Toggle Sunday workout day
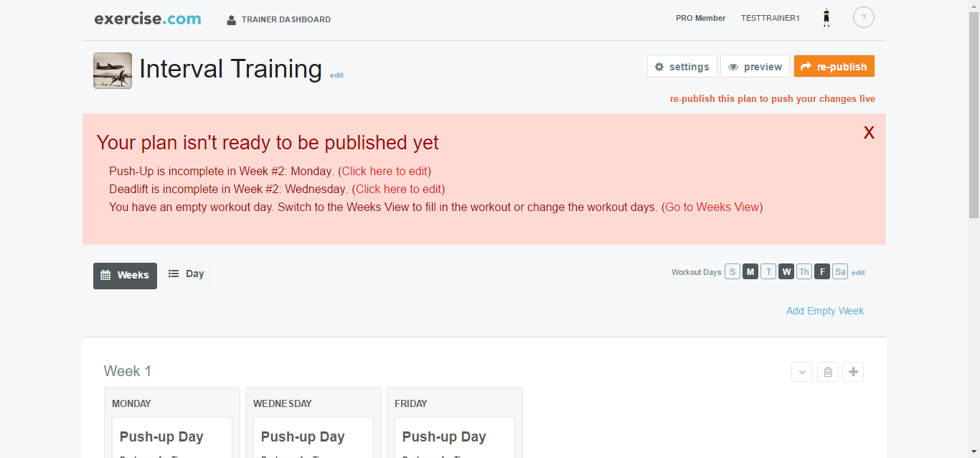Image resolution: width=980 pixels, height=458 pixels. 732,272
